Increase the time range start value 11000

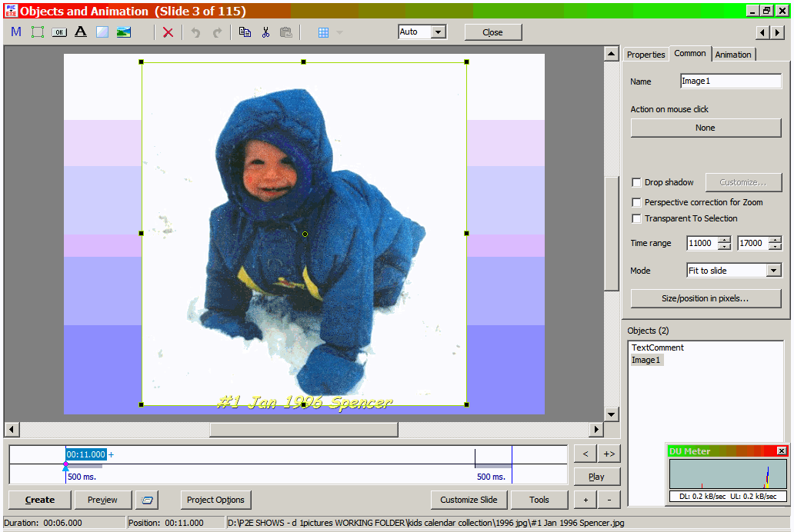coord(725,239)
